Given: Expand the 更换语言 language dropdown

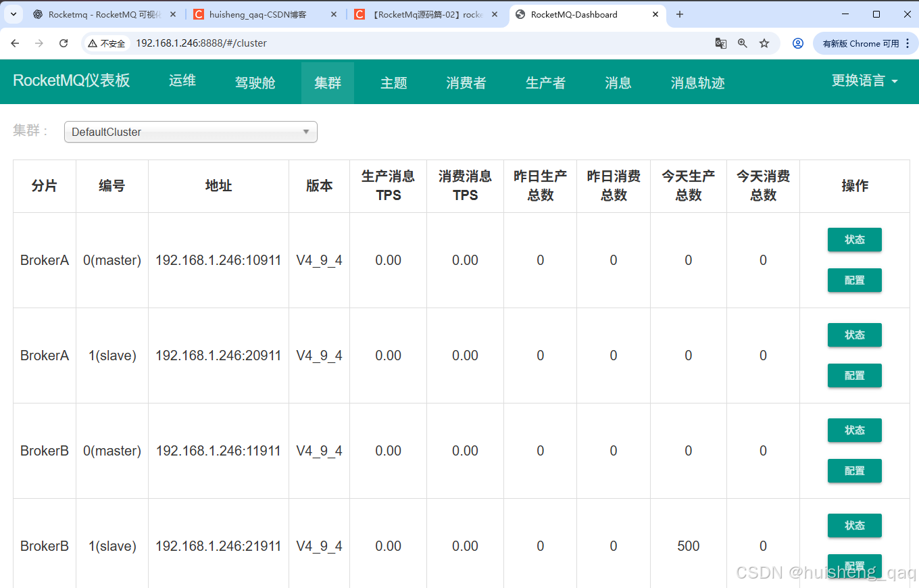Looking at the screenshot, I should click(865, 81).
